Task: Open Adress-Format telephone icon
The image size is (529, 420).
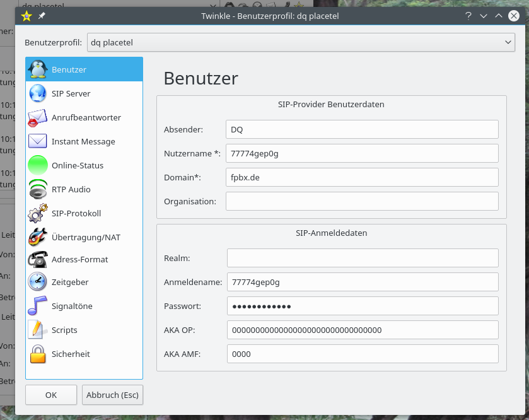Action: click(x=37, y=260)
